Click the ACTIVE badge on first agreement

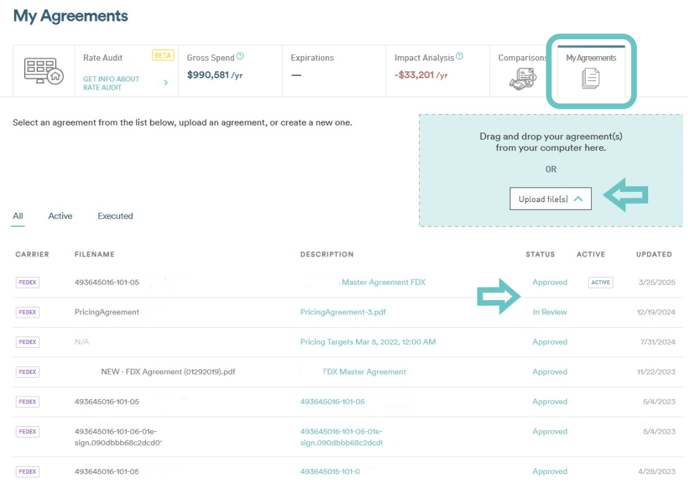click(600, 283)
